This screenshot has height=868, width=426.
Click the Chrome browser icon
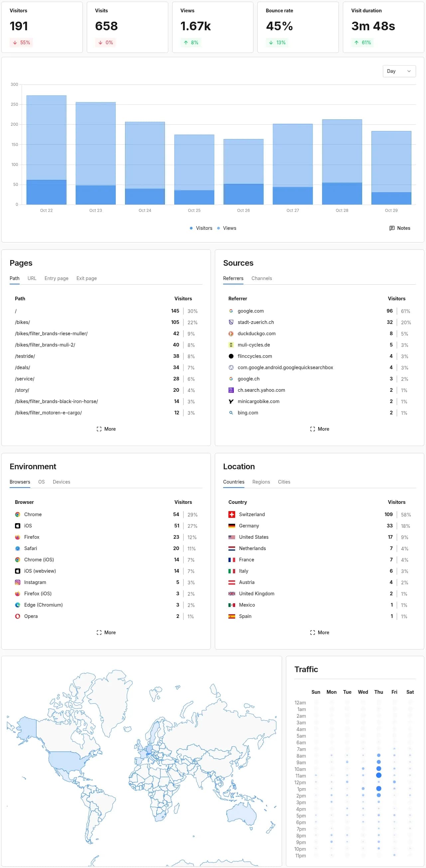[18, 514]
